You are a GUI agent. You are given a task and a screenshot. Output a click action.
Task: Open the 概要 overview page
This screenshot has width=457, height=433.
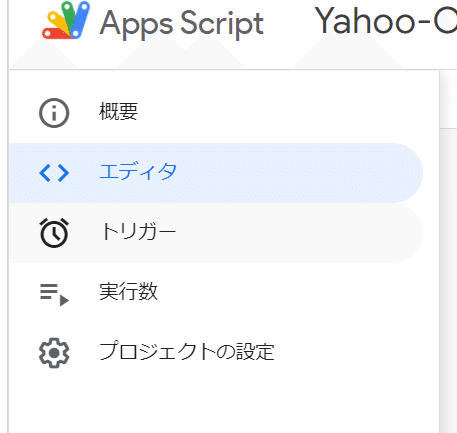[119, 111]
